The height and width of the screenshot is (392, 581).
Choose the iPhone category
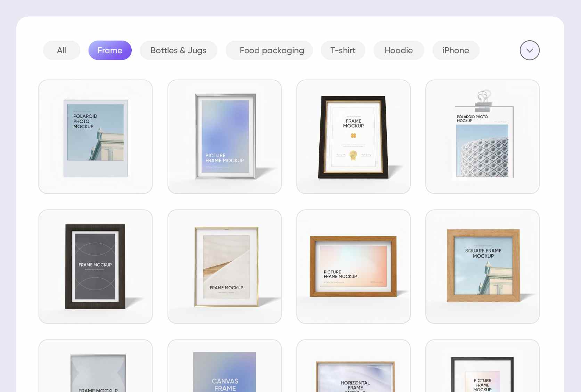456,50
